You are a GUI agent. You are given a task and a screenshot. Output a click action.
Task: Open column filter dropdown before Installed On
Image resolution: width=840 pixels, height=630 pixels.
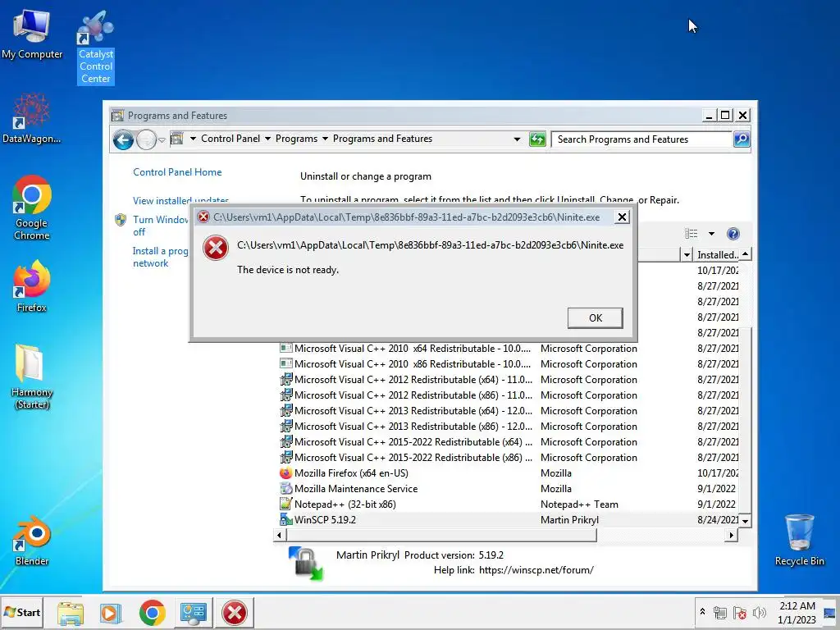687,254
